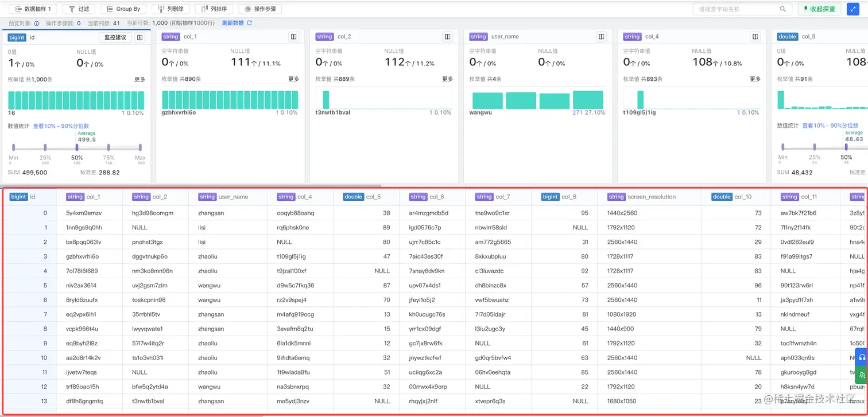Open 查看10% - 90%分位数 on col_5 card
Screen dimensions: 868x417
(x=830, y=126)
